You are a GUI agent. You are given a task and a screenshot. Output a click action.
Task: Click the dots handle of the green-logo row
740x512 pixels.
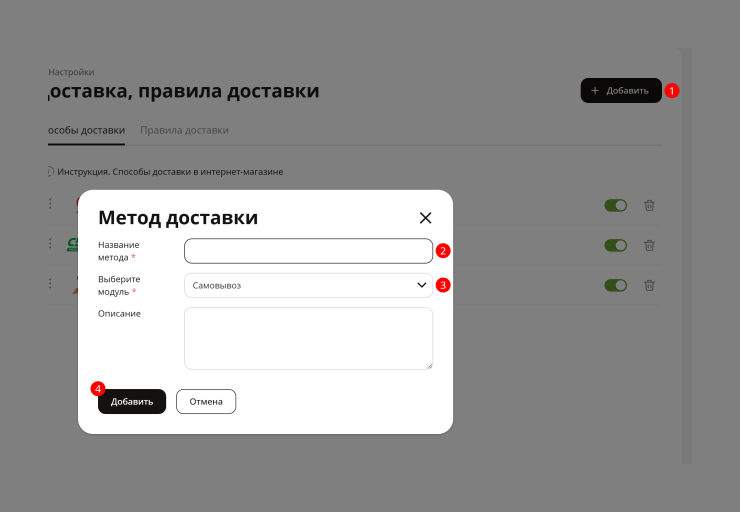pos(50,243)
